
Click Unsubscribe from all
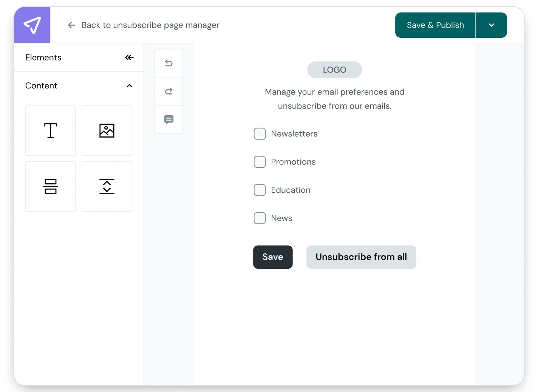tap(361, 257)
